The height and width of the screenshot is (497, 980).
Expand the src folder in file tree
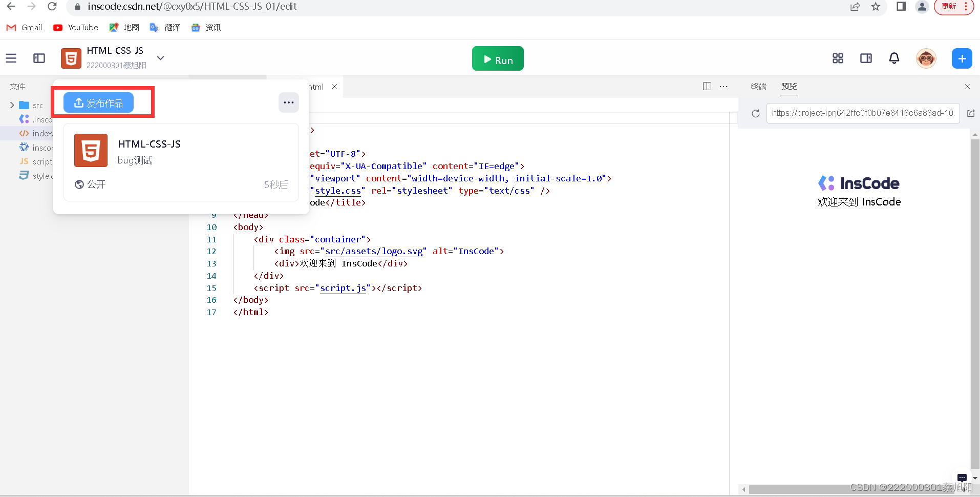tap(12, 105)
